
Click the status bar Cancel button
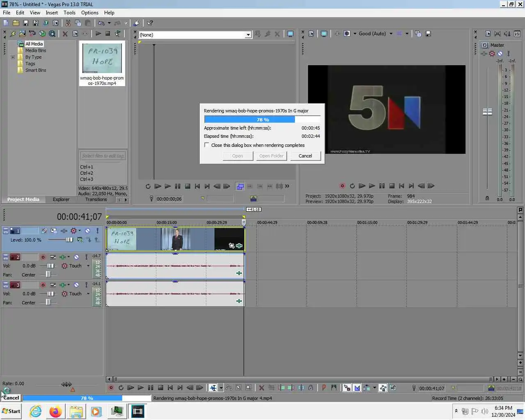click(x=11, y=398)
